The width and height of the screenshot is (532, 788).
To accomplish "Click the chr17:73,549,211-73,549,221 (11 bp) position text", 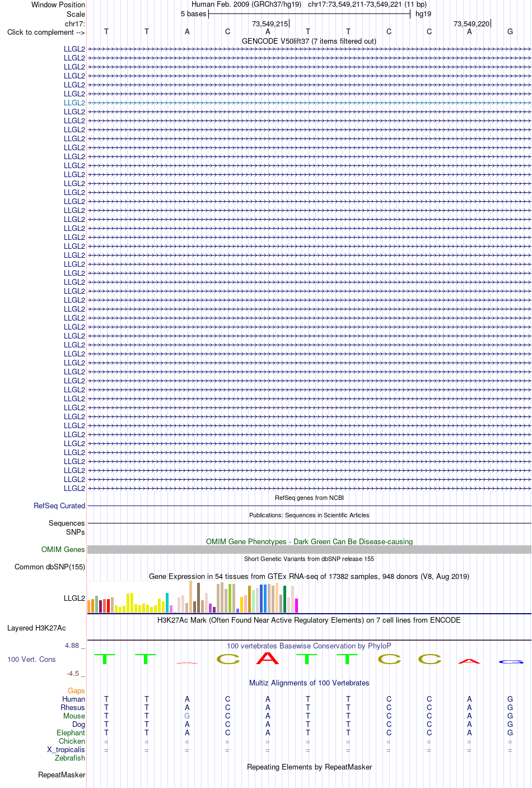I will tap(367, 4).
